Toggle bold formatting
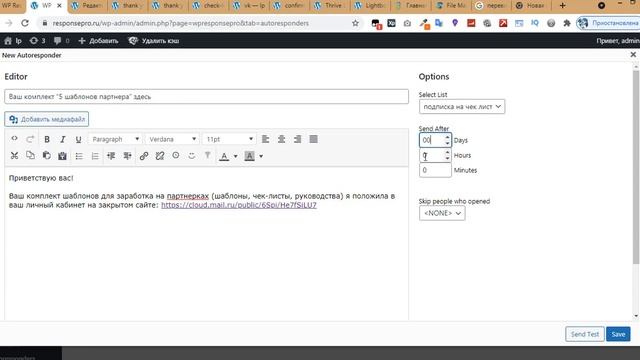The height and width of the screenshot is (360, 640). point(47,139)
